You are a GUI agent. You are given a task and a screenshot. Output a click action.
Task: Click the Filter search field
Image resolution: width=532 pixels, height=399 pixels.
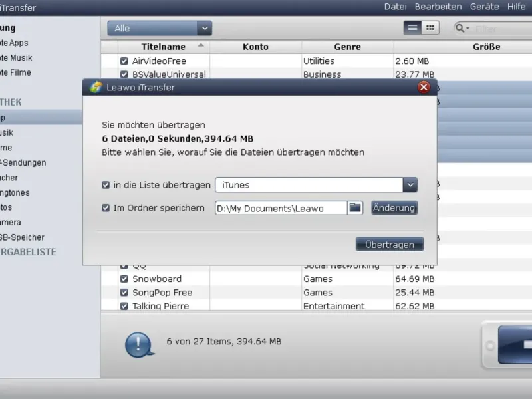[x=503, y=29]
